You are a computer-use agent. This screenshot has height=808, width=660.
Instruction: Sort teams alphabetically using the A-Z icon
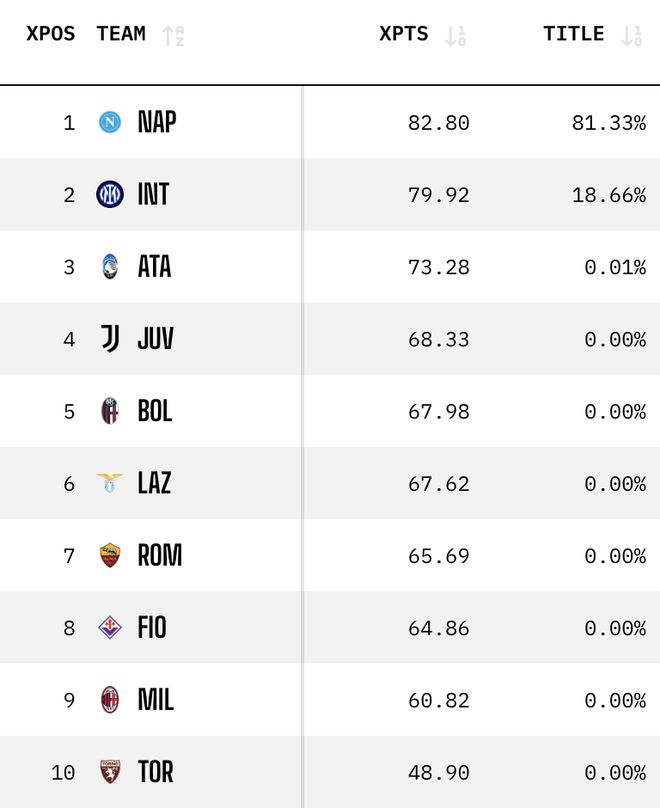point(174,36)
